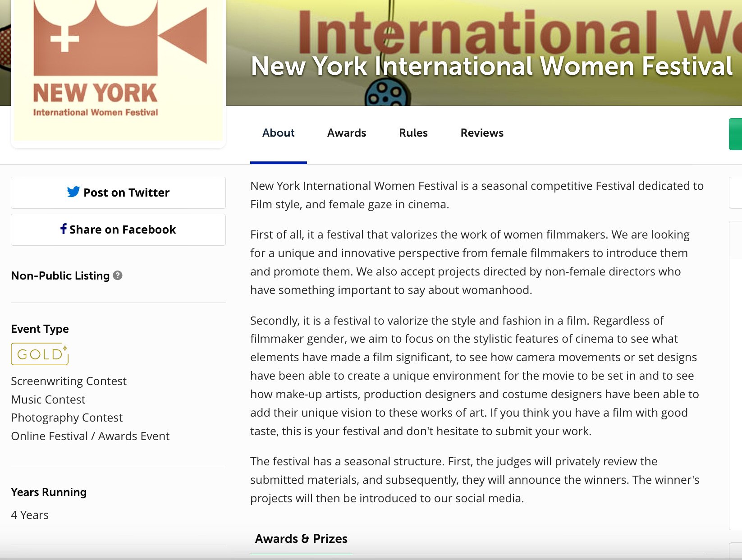Click the Online Festival / Awards Event entry
742x560 pixels.
click(x=90, y=436)
